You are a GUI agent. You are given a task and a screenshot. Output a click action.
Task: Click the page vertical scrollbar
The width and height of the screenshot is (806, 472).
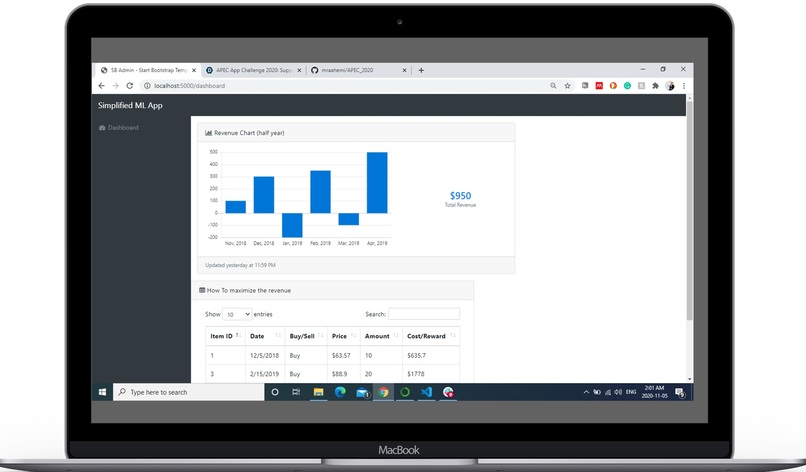click(689, 211)
